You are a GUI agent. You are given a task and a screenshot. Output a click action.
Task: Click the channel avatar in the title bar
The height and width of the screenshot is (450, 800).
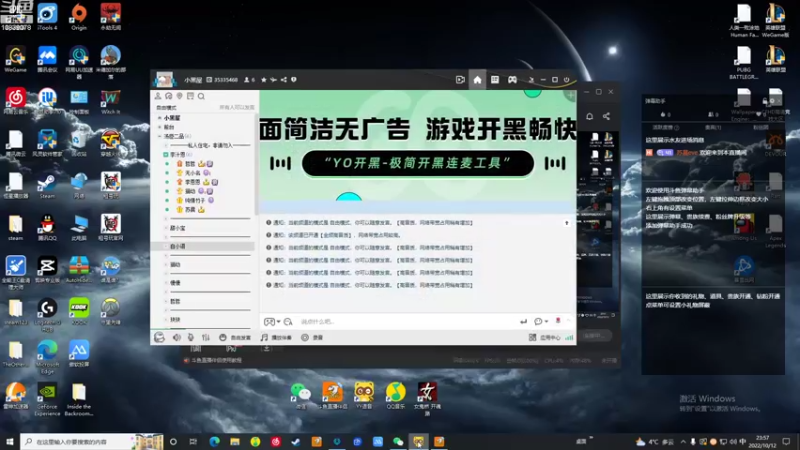point(164,80)
